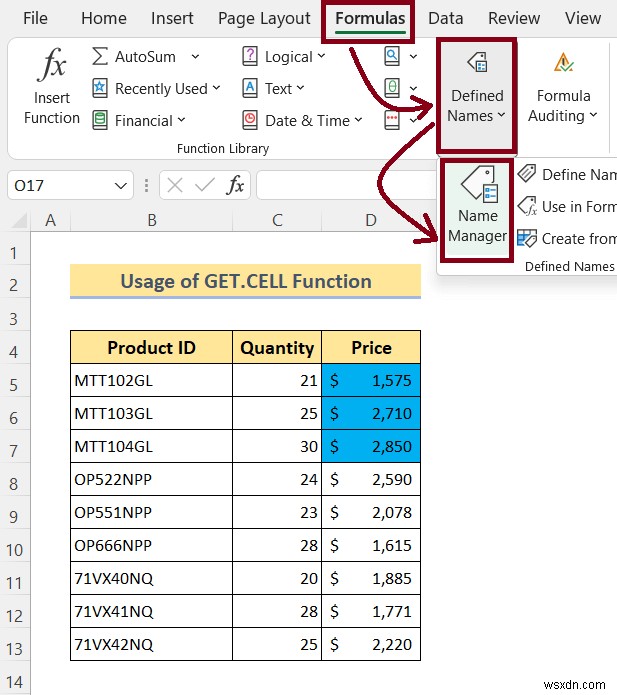This screenshot has height=695, width=617.
Task: Click the Insert Function fx icon
Action: tap(51, 65)
